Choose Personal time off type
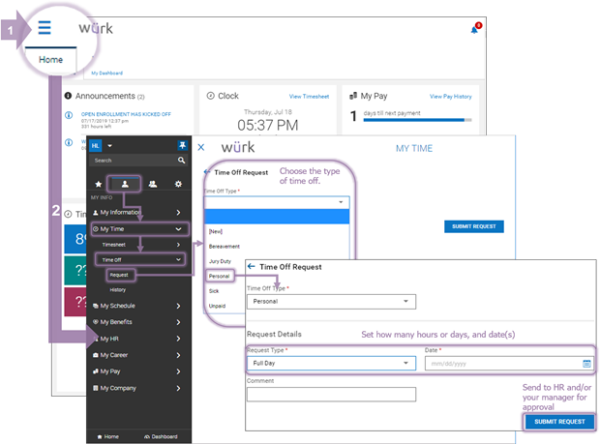 [219, 276]
